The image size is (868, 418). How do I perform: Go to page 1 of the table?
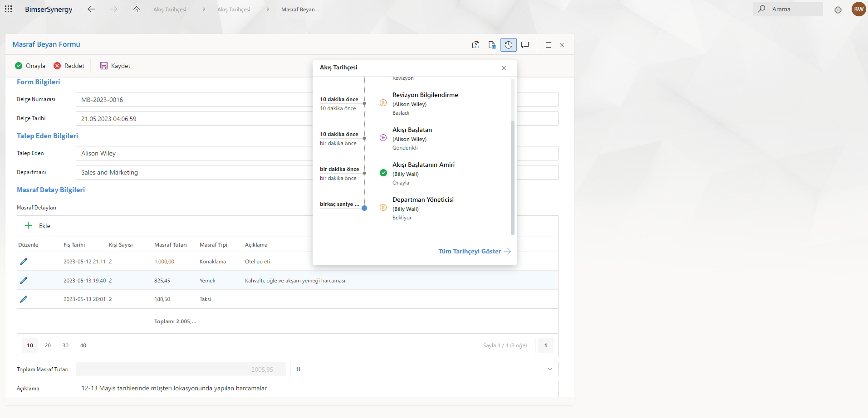[545, 345]
